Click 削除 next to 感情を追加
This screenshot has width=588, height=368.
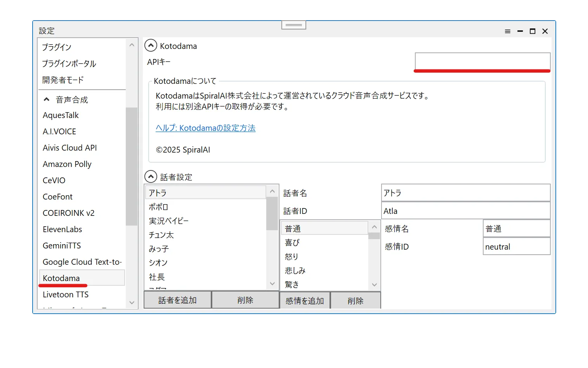[x=356, y=300]
